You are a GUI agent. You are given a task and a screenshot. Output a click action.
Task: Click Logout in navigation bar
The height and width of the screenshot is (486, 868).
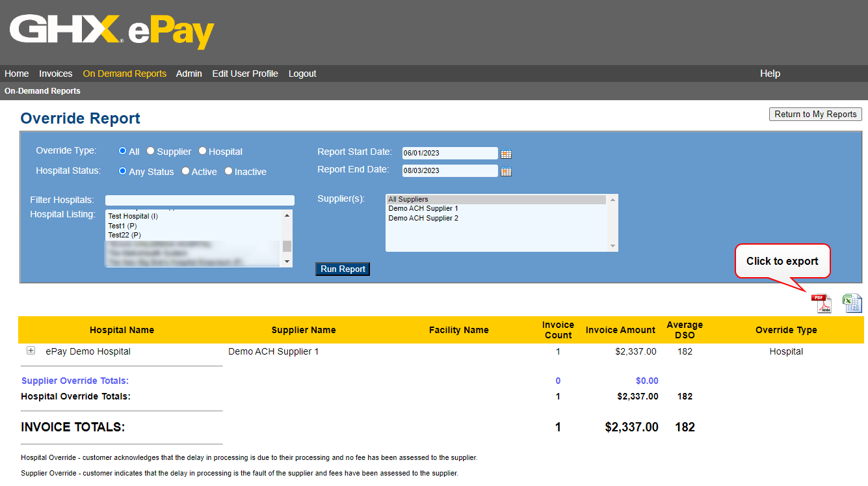pyautogui.click(x=302, y=74)
